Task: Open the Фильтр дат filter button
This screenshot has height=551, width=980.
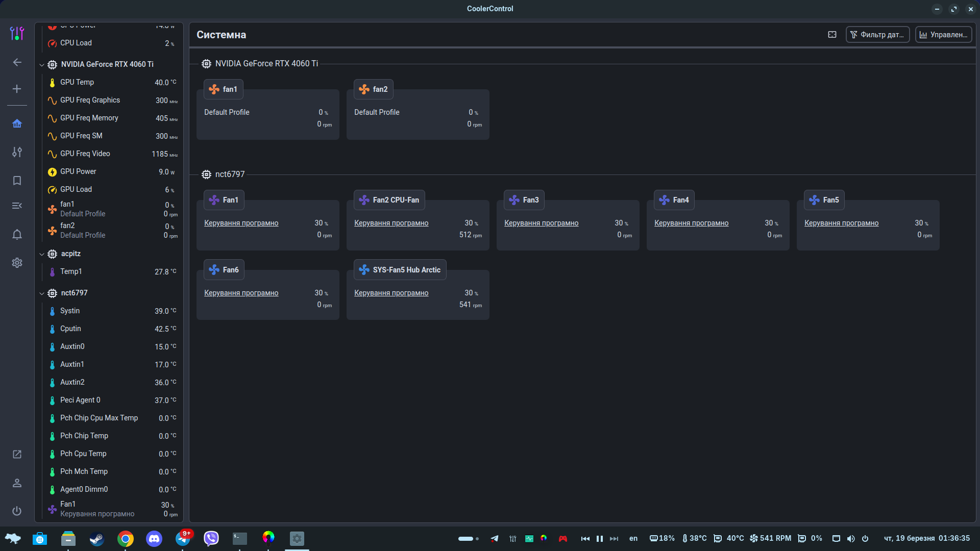Action: [877, 35]
